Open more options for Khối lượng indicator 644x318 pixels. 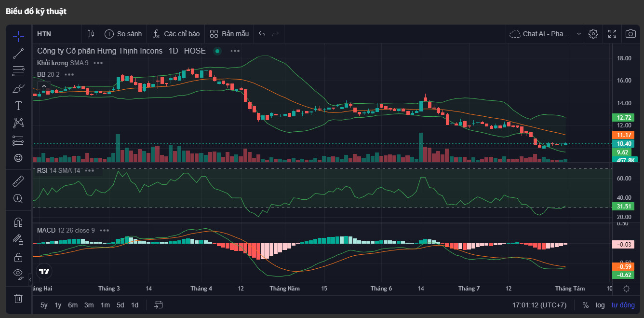point(98,63)
